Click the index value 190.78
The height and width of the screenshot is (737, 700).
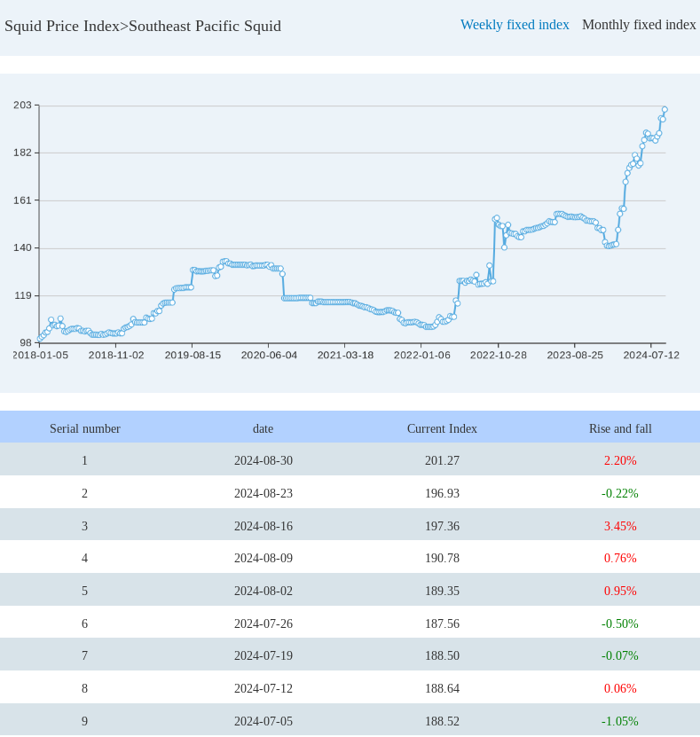click(x=442, y=559)
